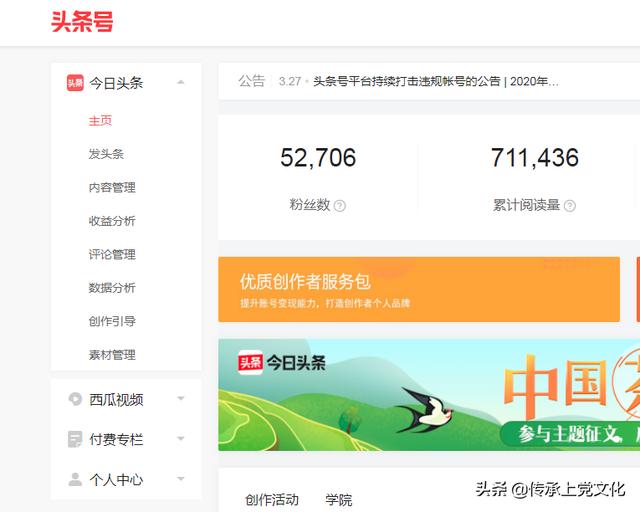Expand the 付费专栏 sidebar section
This screenshot has width=640, height=512.
tap(181, 439)
